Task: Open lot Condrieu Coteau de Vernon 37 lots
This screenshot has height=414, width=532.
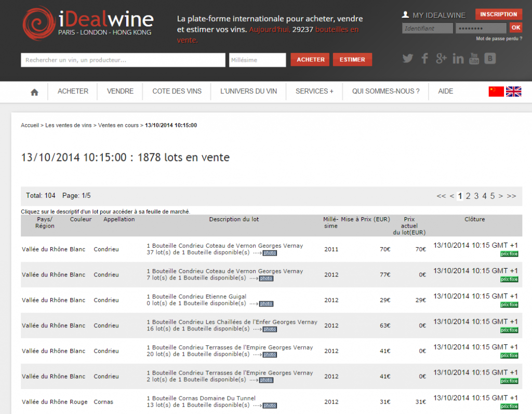Action: [x=224, y=249]
